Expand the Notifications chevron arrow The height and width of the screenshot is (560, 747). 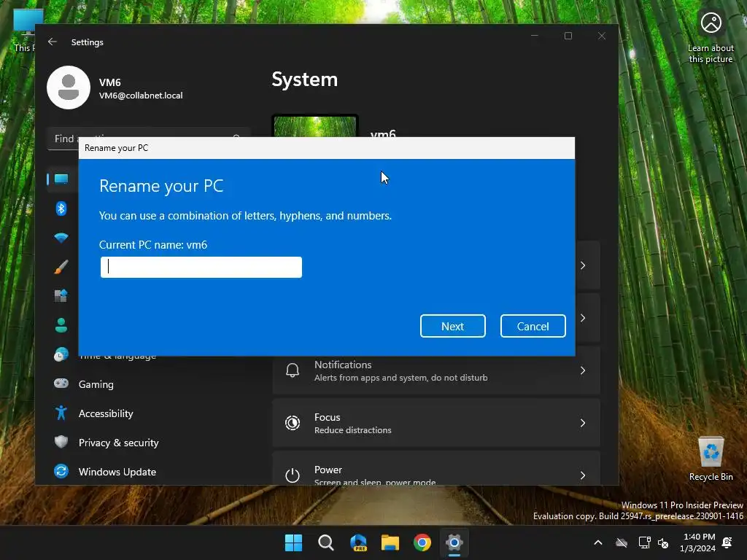coord(583,370)
